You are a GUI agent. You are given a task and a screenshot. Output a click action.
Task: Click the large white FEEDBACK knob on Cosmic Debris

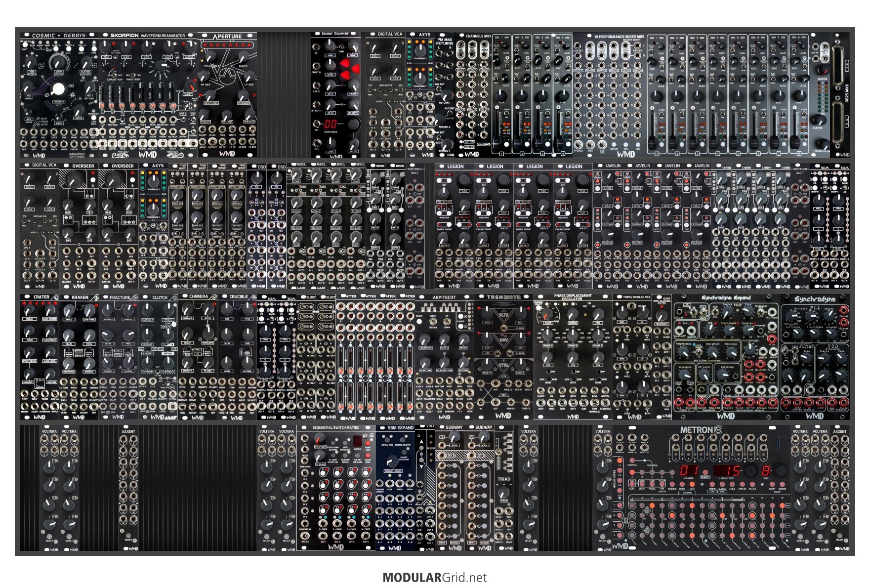point(58,89)
